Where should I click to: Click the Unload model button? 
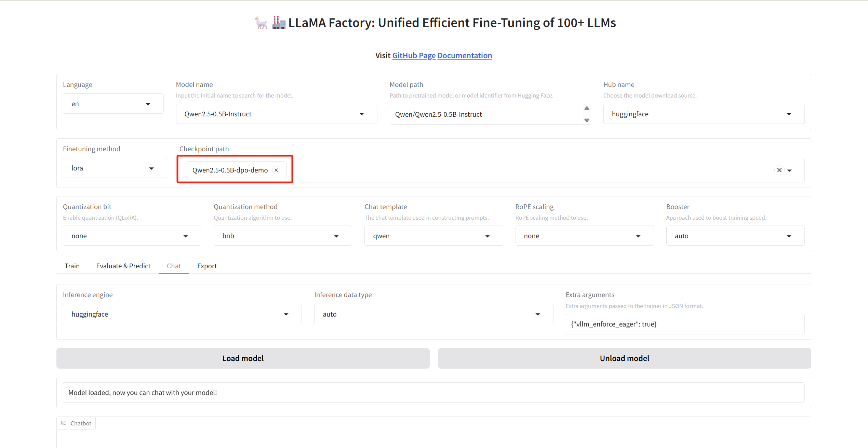[x=624, y=358]
